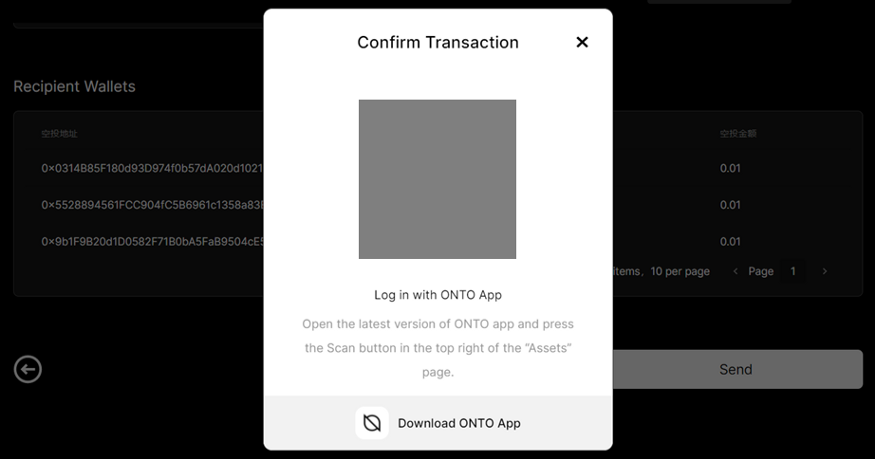Select wallet address starting with 0×9b1F9B20

tap(150, 241)
